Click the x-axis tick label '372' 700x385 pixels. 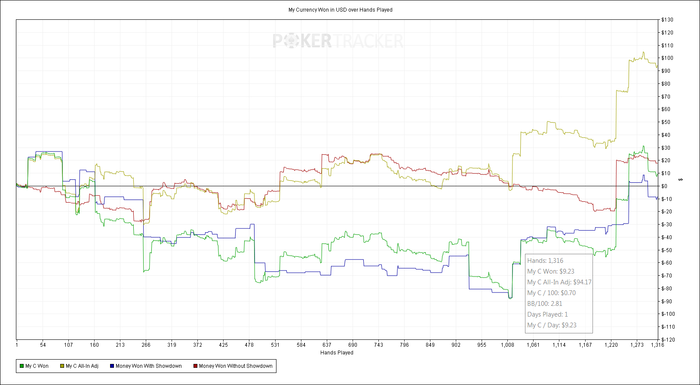[x=198, y=345]
